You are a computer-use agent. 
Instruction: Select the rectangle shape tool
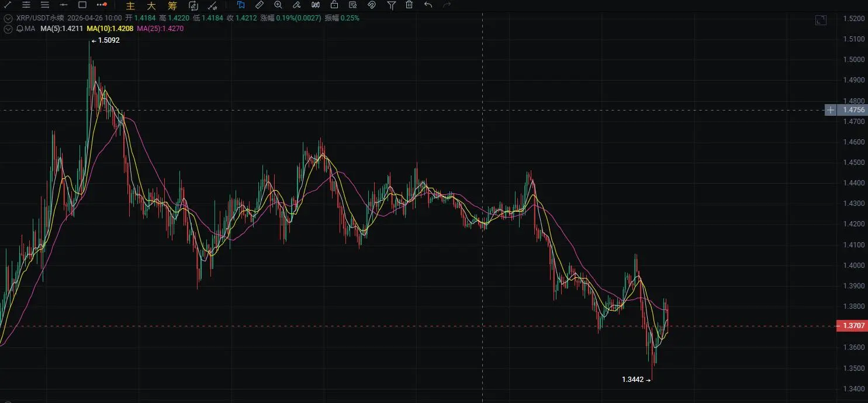(82, 5)
